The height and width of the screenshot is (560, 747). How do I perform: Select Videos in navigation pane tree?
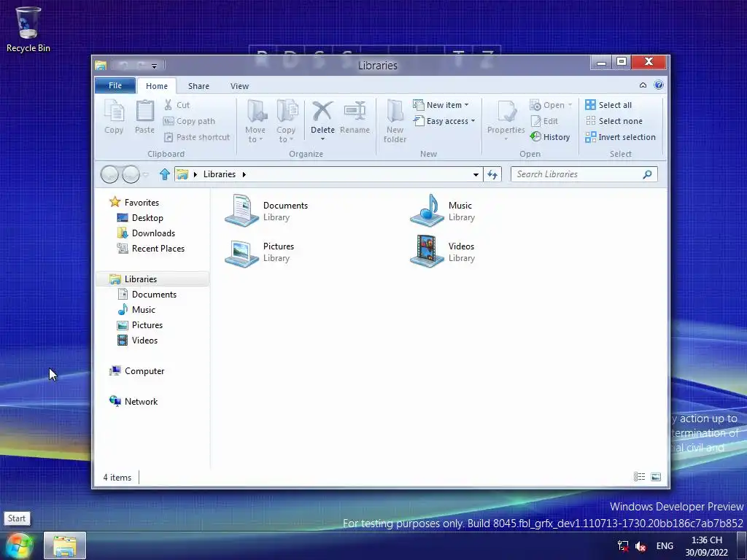tap(138, 340)
